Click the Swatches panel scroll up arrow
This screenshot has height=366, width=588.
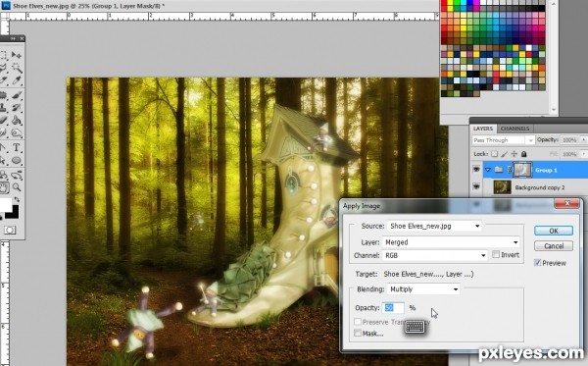[x=554, y=3]
